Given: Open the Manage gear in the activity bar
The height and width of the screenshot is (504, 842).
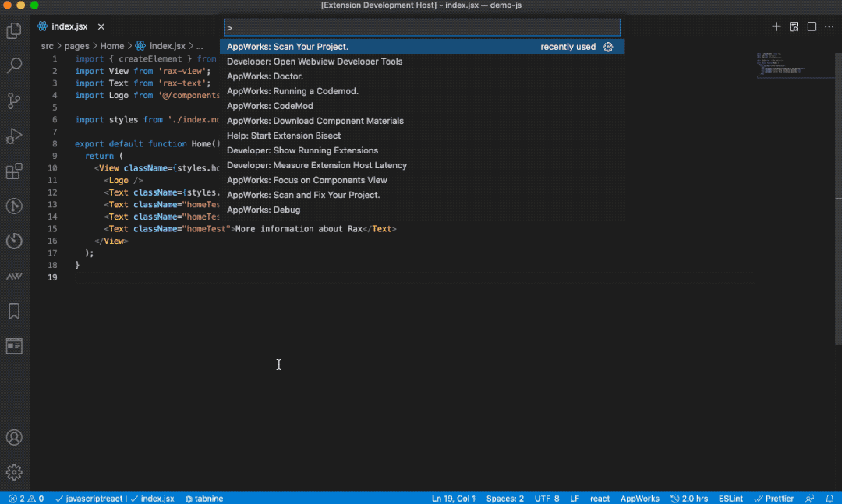Looking at the screenshot, I should 15,472.
